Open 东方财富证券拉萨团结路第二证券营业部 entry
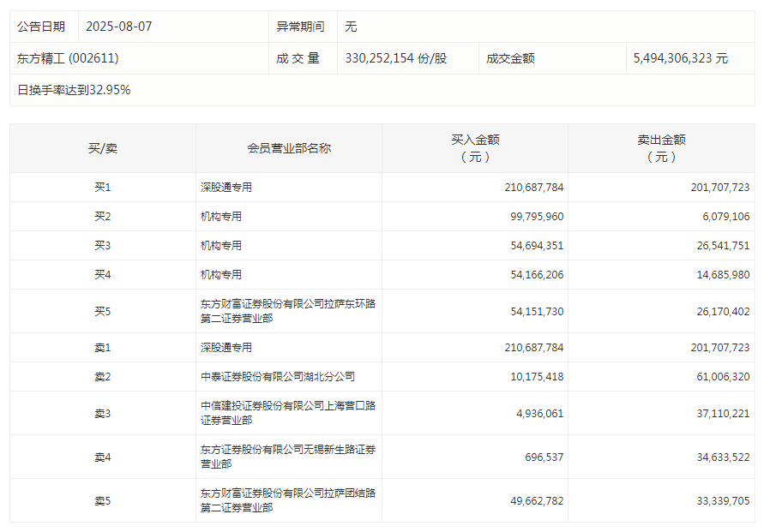Viewport: 764px width, 532px height. click(287, 500)
